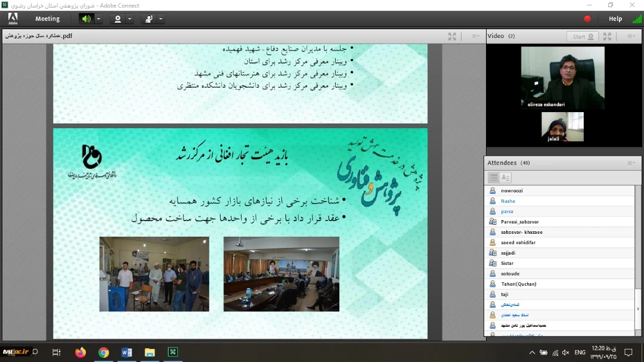Select attendee saeed vahidifar in the list

coord(518,243)
